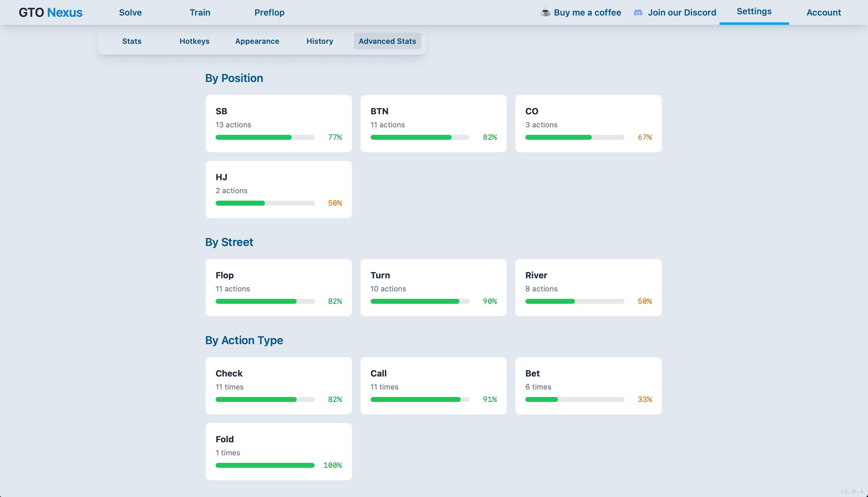This screenshot has height=497, width=868.
Task: Open the Preflop page
Action: (269, 13)
